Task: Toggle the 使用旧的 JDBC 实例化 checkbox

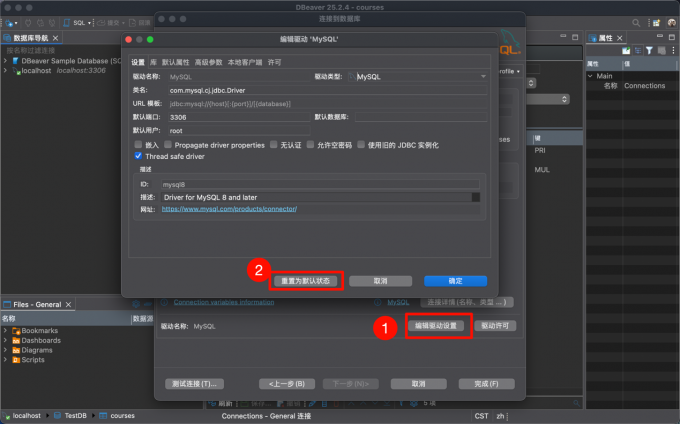Action: click(361, 144)
